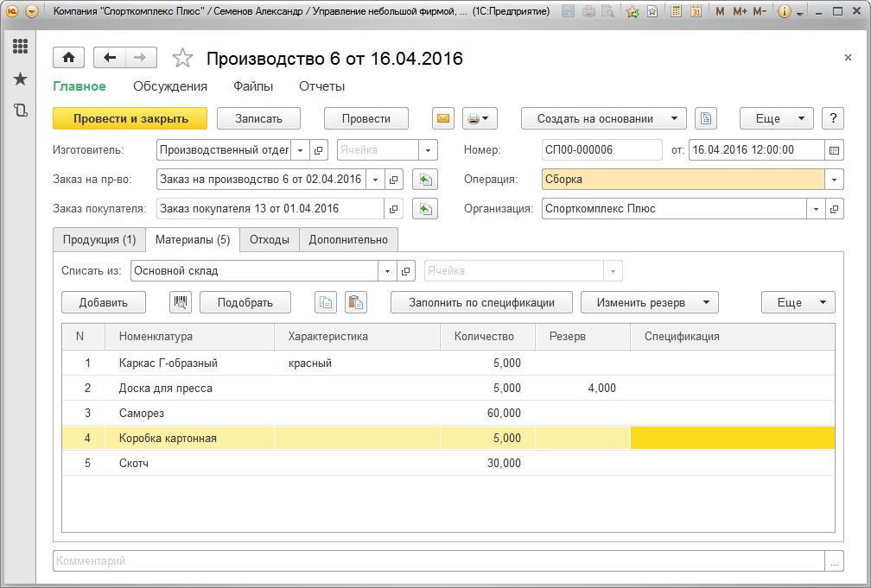Click the envelope email icon
The image size is (871, 588).
443,118
